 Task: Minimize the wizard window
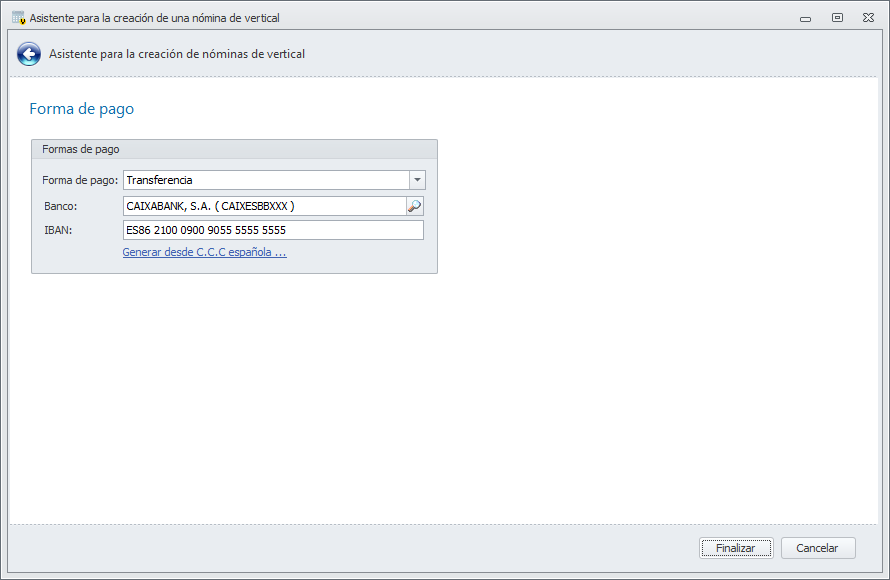coord(805,18)
